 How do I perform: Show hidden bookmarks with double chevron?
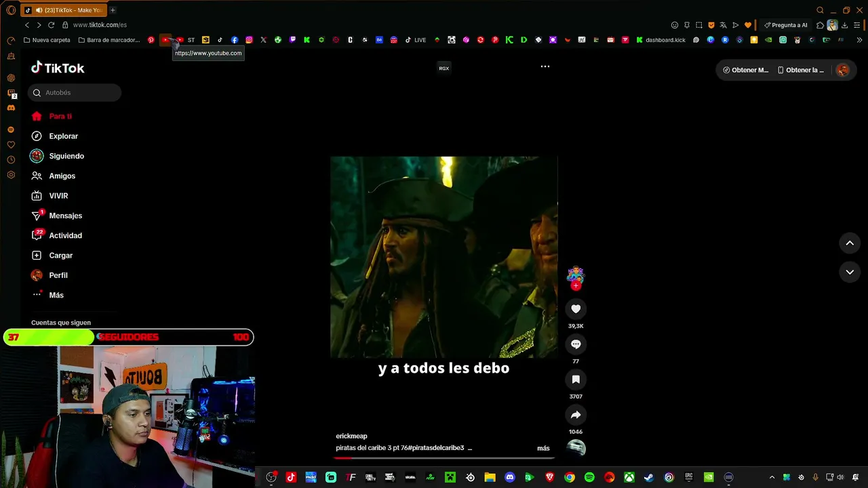(x=860, y=40)
